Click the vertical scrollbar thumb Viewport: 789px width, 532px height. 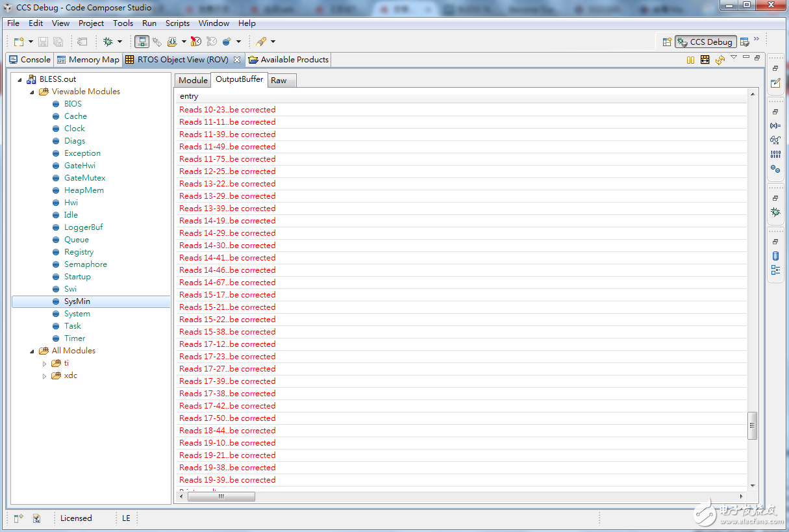(x=753, y=426)
